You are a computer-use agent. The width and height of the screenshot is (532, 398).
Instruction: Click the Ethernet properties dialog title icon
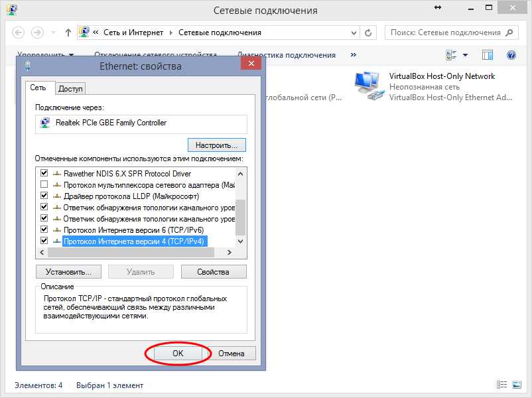[28, 66]
